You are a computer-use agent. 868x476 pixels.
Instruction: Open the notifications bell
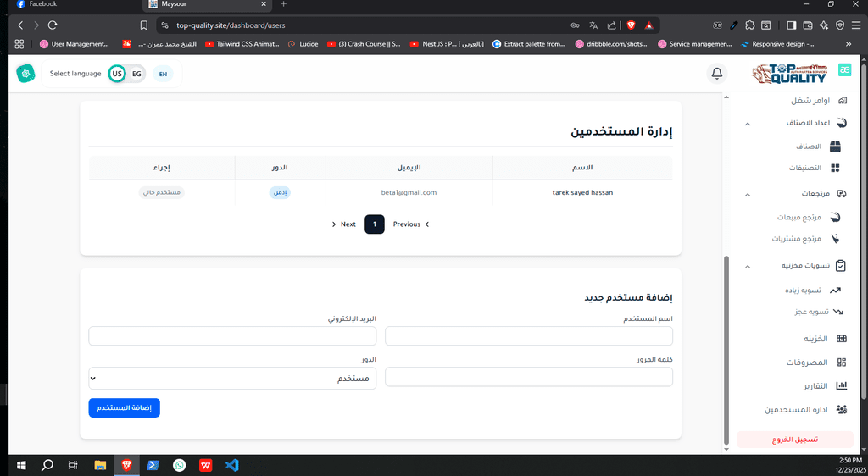[x=717, y=73]
